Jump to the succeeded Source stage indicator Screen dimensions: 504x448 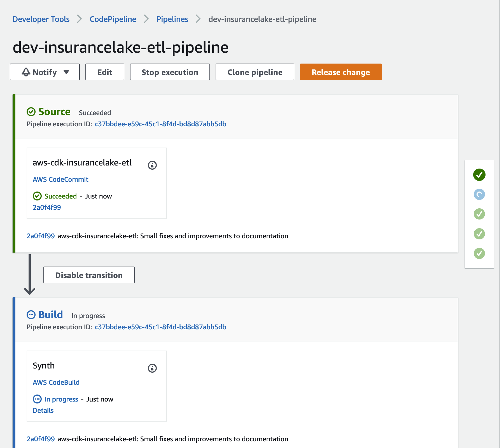[x=479, y=175]
